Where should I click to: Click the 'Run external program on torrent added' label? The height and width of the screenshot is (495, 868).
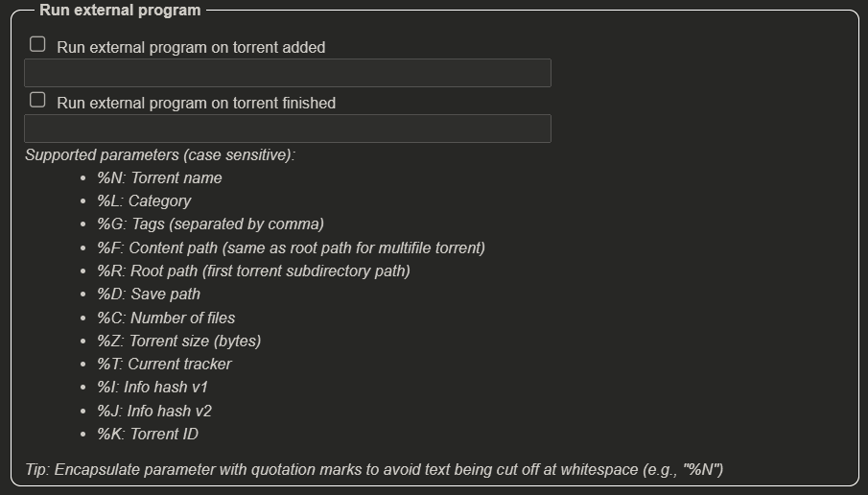click(191, 48)
